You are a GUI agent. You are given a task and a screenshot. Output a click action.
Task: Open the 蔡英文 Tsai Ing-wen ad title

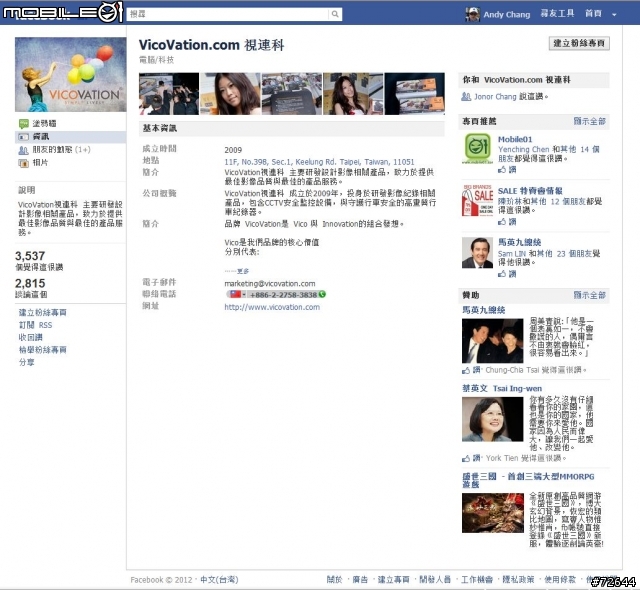pyautogui.click(x=502, y=388)
